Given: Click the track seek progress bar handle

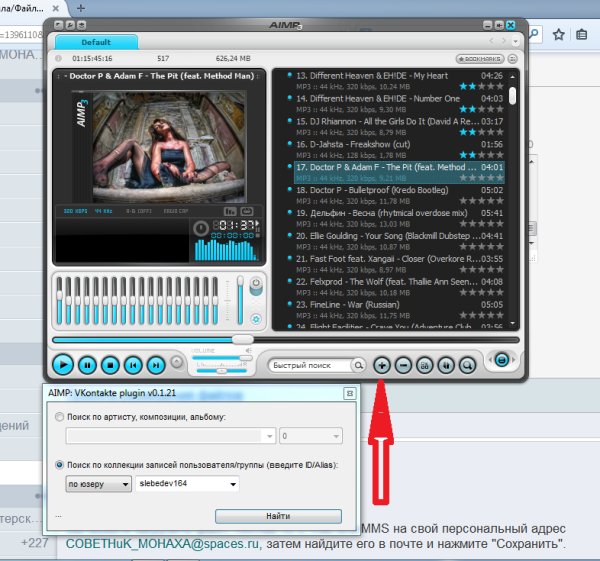Looking at the screenshot, I should click(x=243, y=339).
